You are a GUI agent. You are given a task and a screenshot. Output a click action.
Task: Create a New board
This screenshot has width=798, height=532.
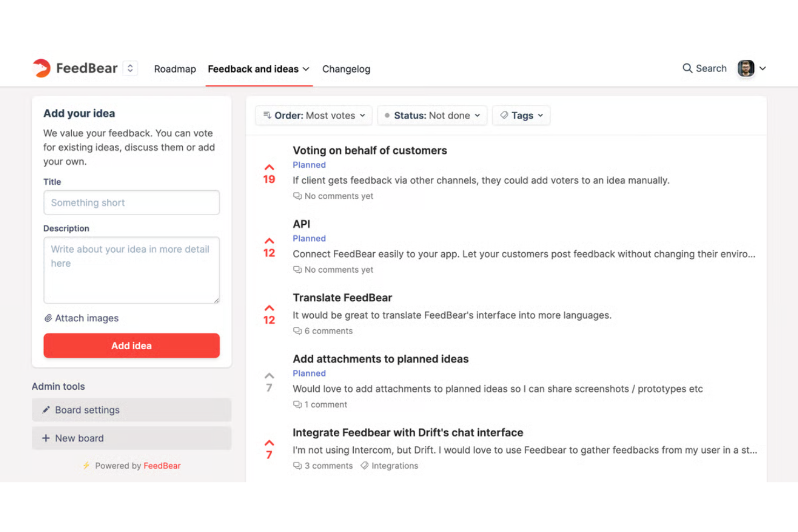click(132, 438)
